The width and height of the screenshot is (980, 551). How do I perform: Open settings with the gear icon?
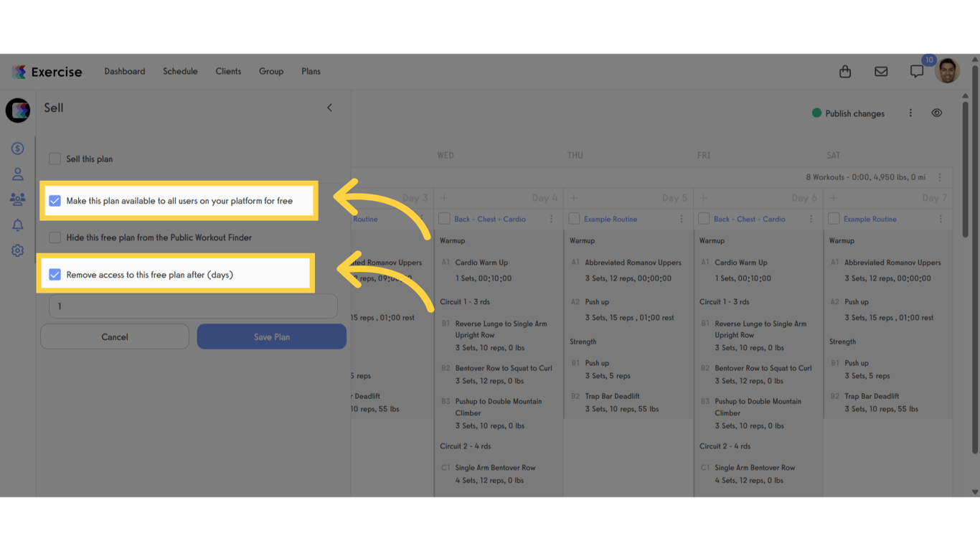(x=17, y=250)
